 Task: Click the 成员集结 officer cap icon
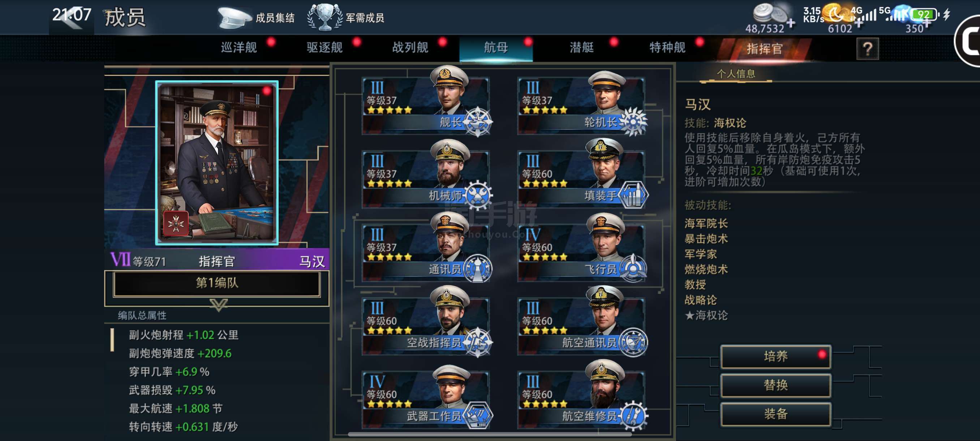(233, 17)
